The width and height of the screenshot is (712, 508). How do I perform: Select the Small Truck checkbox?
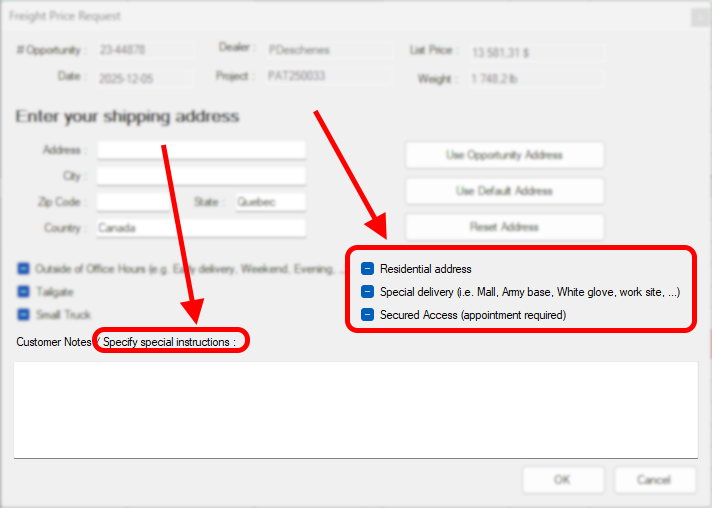click(x=23, y=315)
